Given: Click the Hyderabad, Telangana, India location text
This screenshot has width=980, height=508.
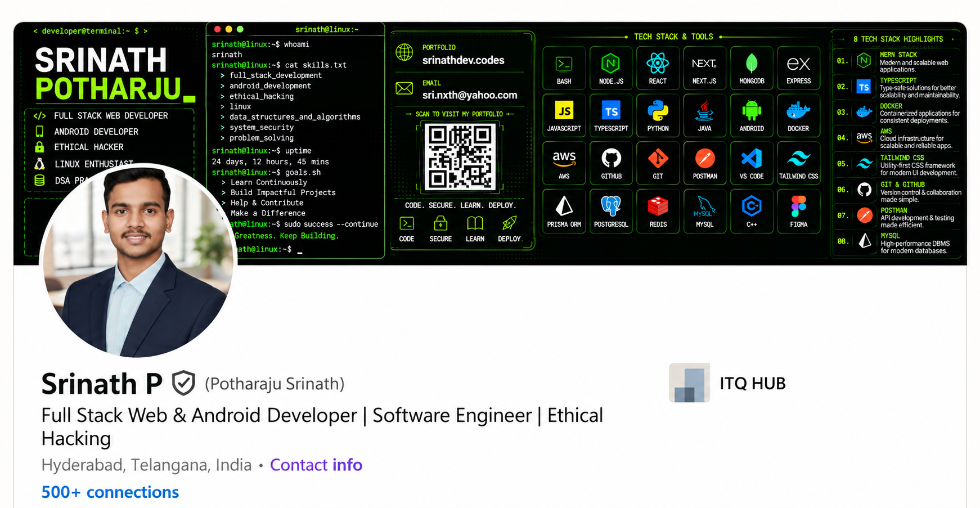Looking at the screenshot, I should [x=146, y=465].
